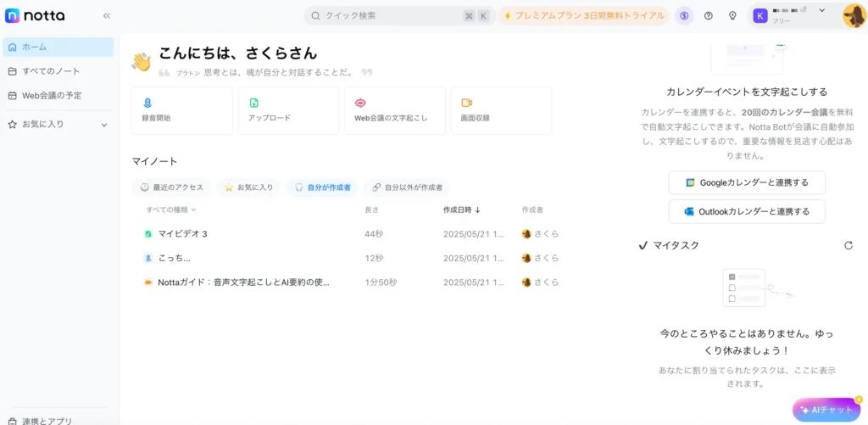Click the Notta logo
The height and width of the screenshot is (425, 868).
pos(35,15)
